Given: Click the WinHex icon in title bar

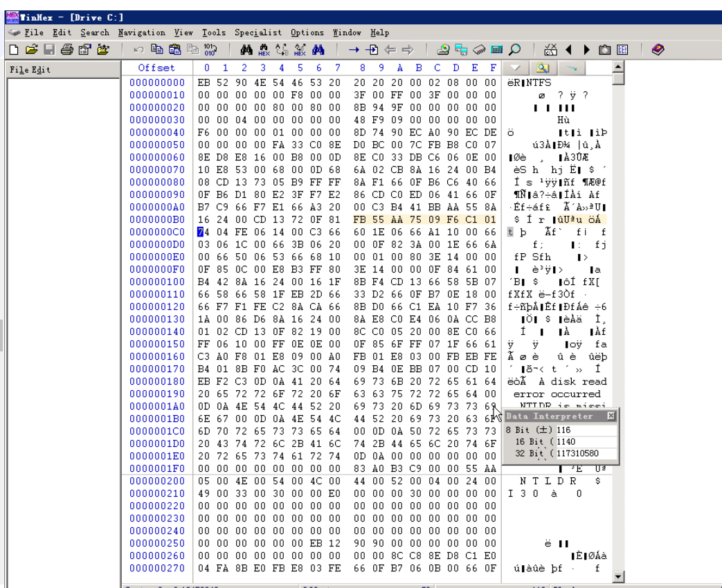Looking at the screenshot, I should (12, 17).
